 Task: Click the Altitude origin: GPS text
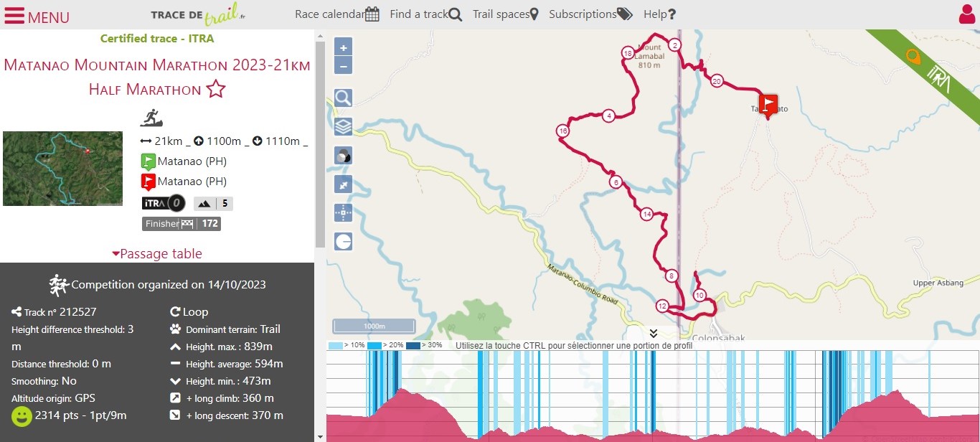53,398
